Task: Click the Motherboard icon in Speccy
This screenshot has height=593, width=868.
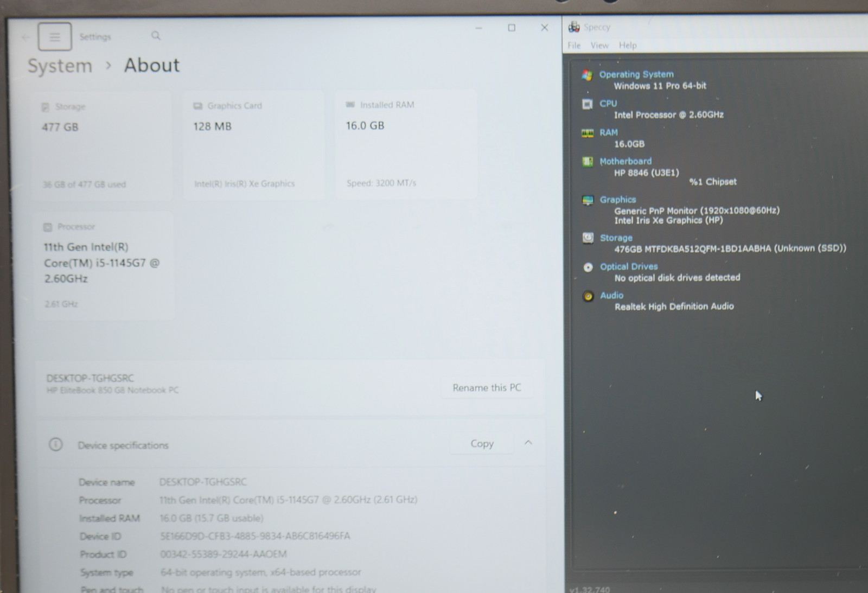Action: 588,162
